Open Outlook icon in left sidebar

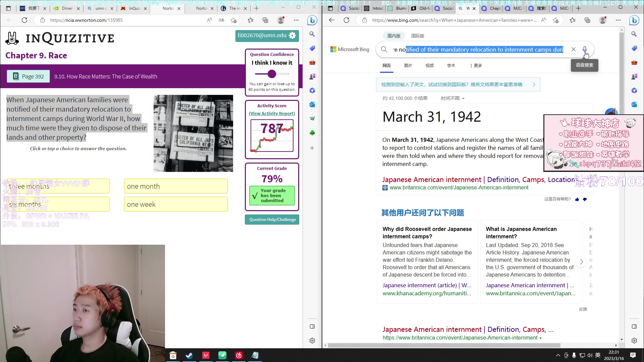tap(312, 105)
